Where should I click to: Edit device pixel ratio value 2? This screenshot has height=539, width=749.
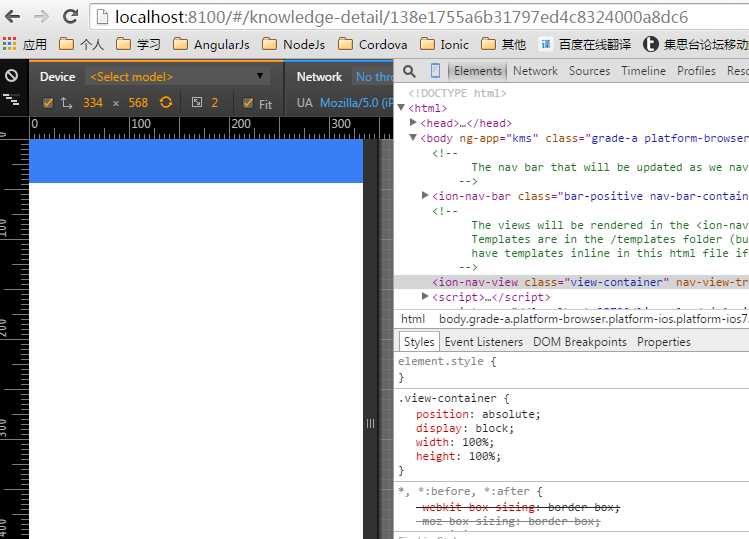coord(214,103)
